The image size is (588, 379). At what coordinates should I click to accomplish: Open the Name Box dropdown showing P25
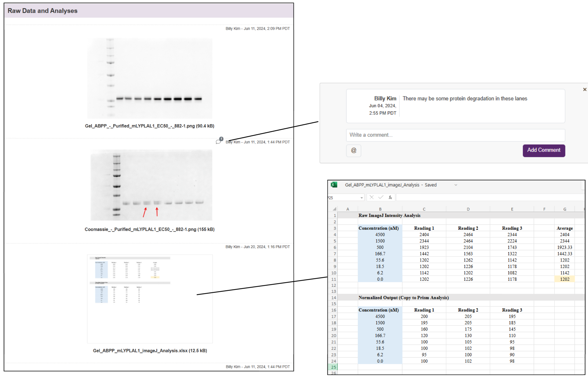coord(362,197)
